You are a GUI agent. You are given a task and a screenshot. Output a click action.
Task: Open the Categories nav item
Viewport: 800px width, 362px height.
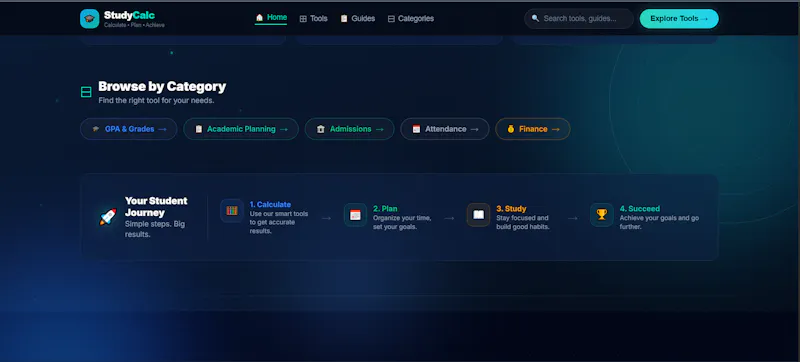tap(411, 18)
